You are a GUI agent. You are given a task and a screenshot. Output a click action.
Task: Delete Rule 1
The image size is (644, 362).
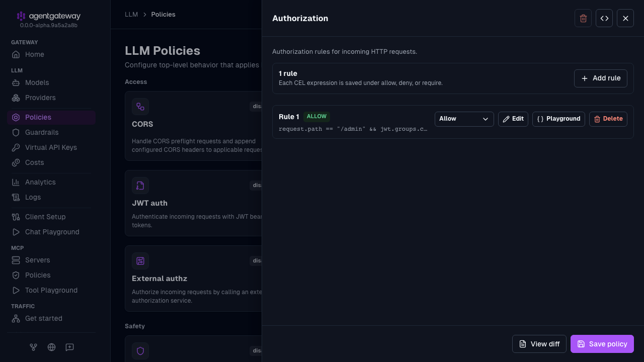pyautogui.click(x=608, y=119)
